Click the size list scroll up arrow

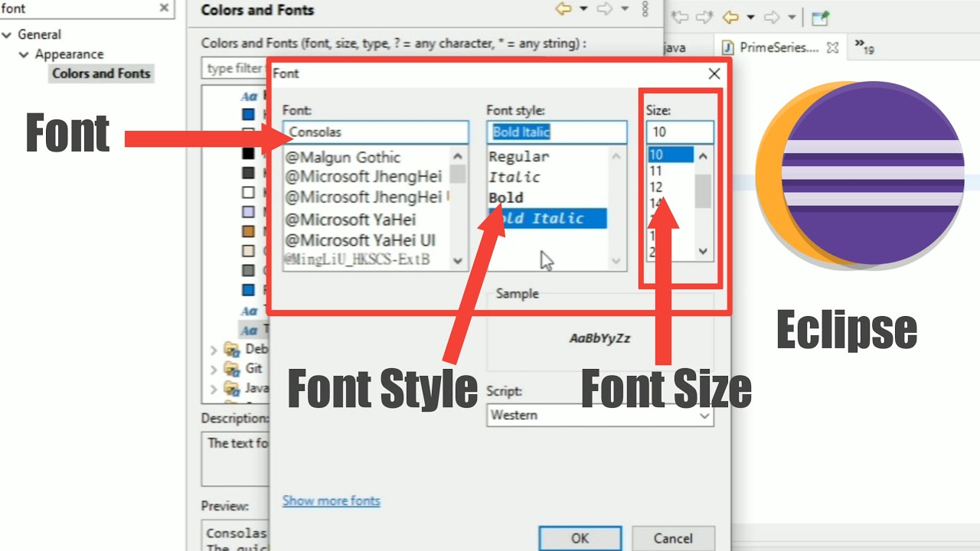coord(703,155)
